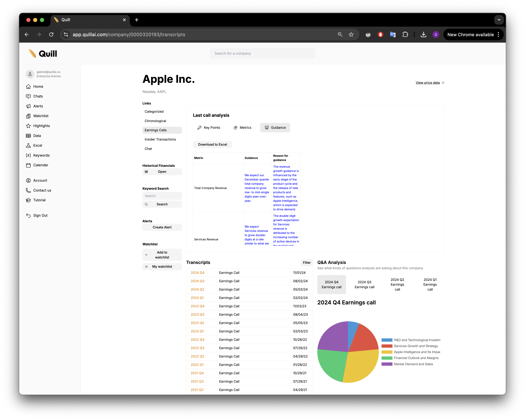This screenshot has width=525, height=420.
Task: Open the Data table icon in sidebar
Action: coord(28,136)
